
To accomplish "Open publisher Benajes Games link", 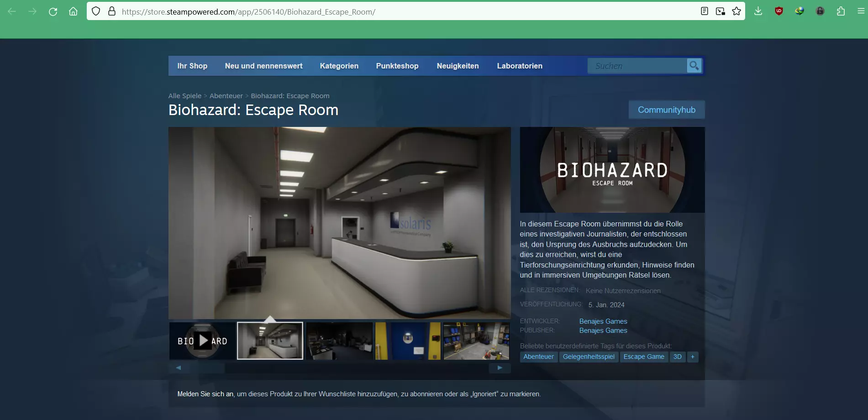I will [603, 331].
